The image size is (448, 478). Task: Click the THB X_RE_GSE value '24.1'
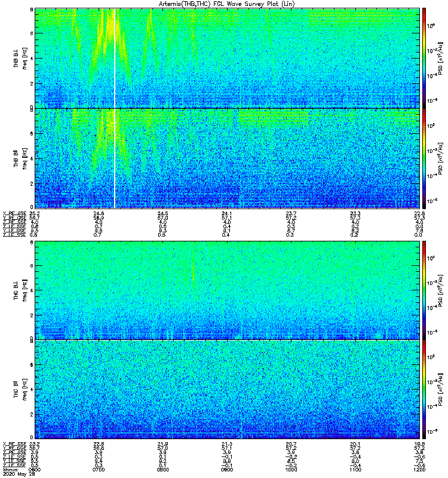(227, 213)
